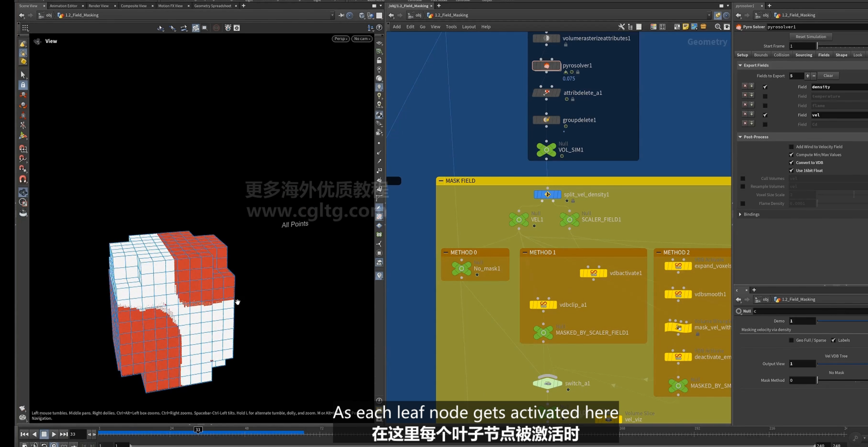Select the No_mask1 null node icon
This screenshot has width=868, height=447.
pos(461,268)
